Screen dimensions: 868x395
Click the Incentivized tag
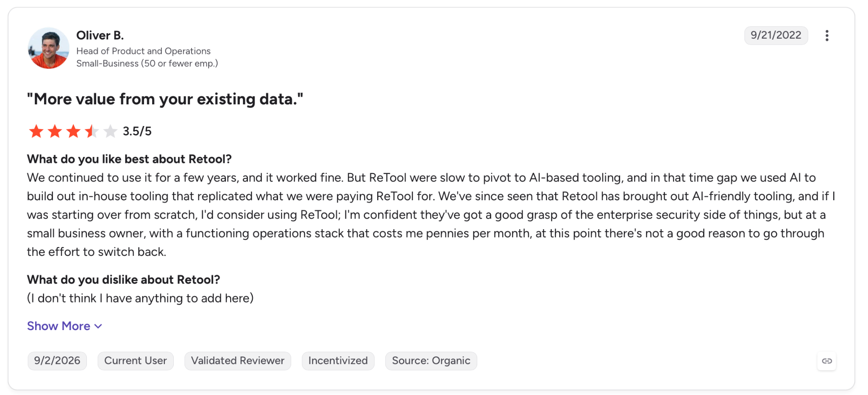pos(338,361)
